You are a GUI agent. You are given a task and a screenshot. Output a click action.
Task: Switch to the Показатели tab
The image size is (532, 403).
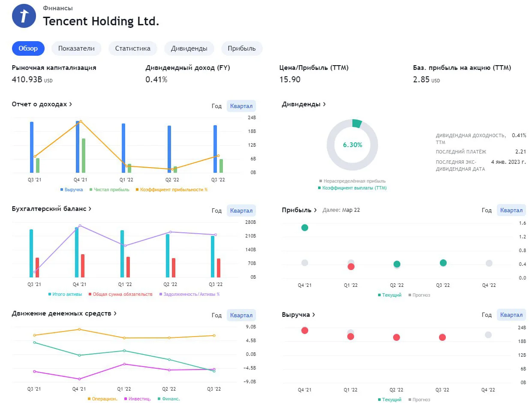[x=76, y=48]
